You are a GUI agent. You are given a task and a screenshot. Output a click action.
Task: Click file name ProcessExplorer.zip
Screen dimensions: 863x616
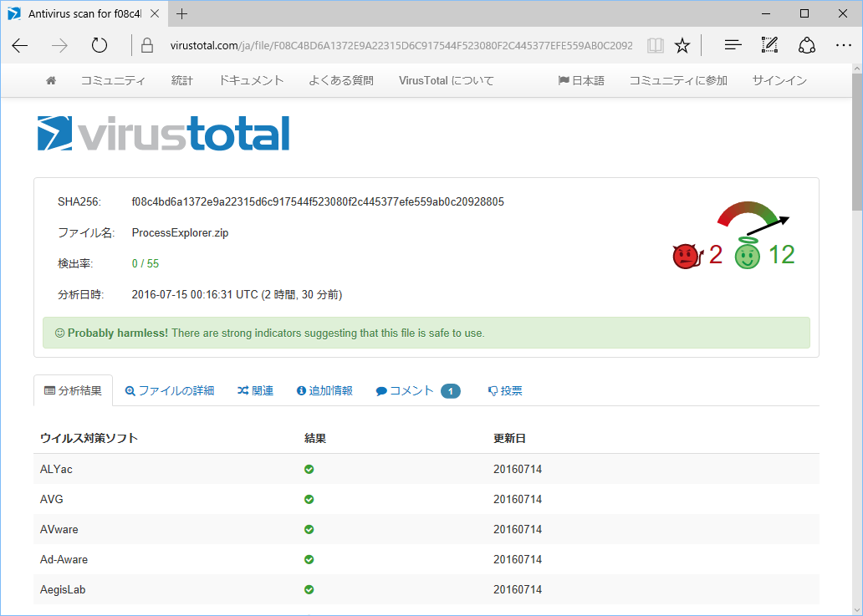180,232
